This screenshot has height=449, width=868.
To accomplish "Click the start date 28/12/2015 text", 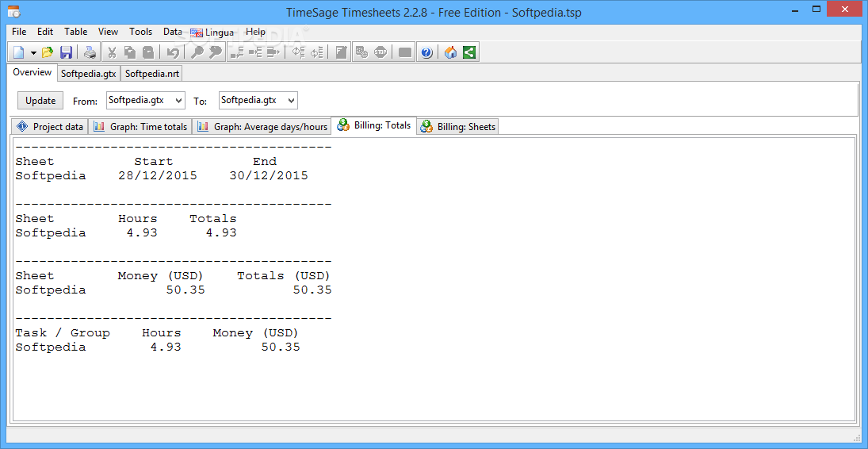I will [x=158, y=176].
